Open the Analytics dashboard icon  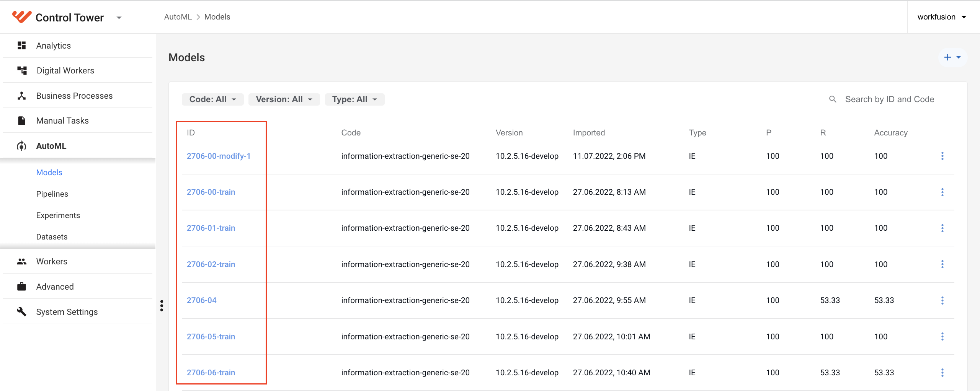point(21,46)
